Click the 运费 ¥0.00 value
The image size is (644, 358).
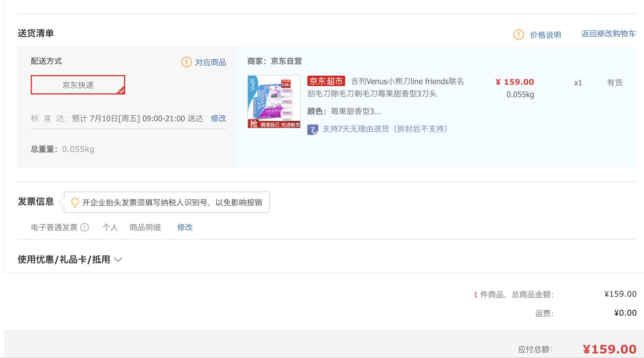[x=625, y=313]
